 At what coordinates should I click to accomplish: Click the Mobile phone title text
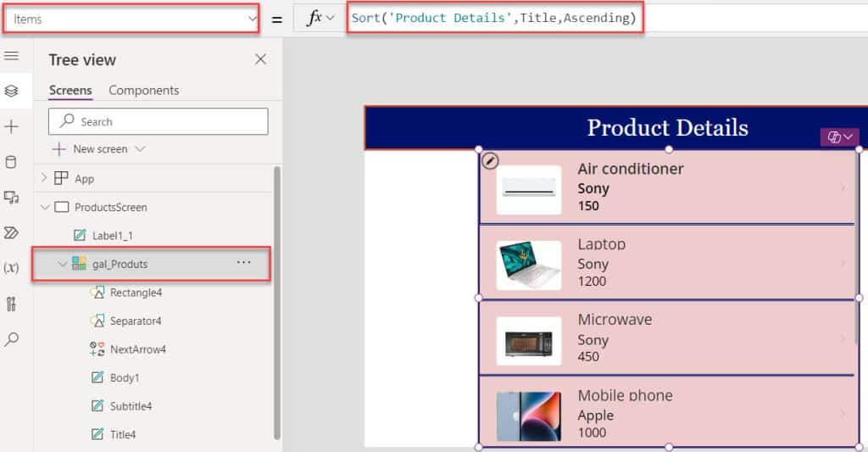tap(625, 395)
